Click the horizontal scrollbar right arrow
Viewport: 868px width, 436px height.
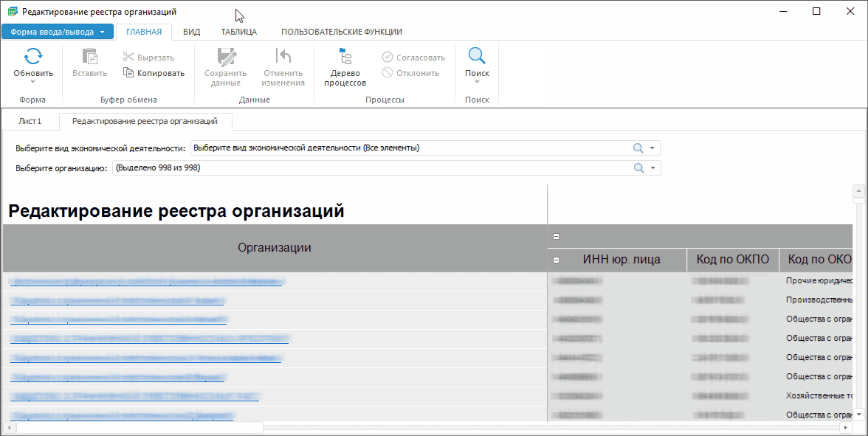tap(845, 428)
